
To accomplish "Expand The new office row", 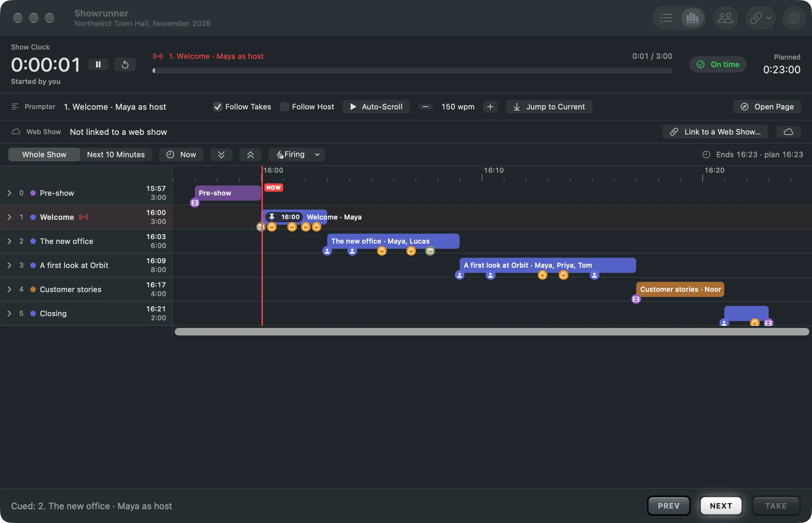I will coord(9,241).
